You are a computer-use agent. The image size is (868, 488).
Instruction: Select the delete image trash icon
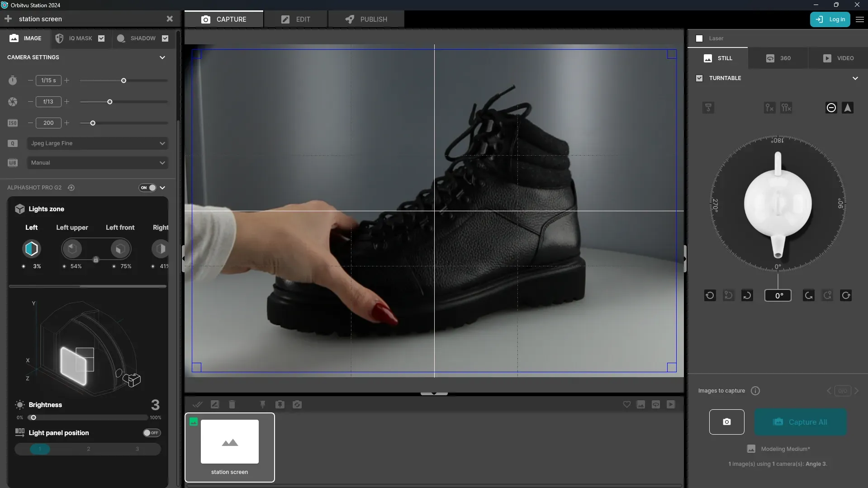[232, 404]
